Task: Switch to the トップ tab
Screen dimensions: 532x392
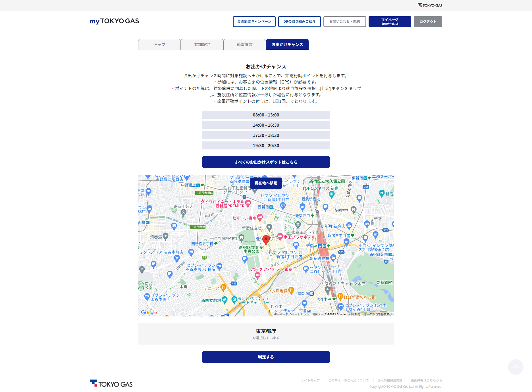Action: [159, 44]
